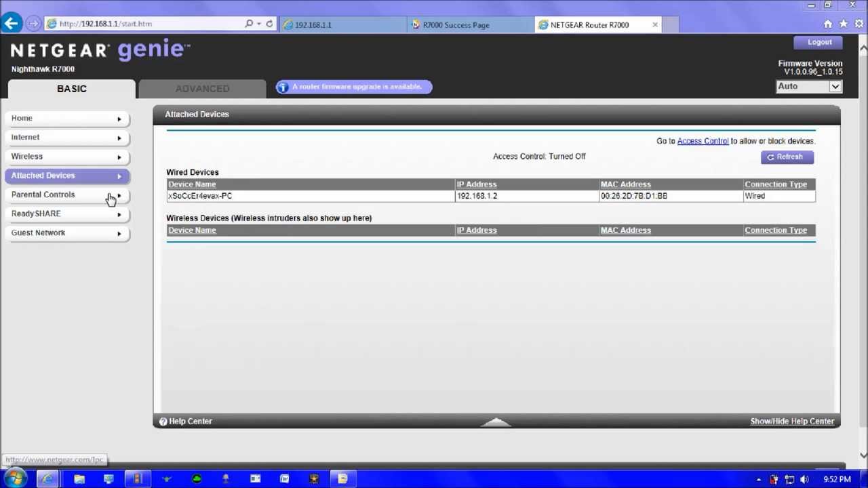Select the Internet Explorer taskbar icon
Viewport: 868px width, 488px height.
click(x=47, y=479)
